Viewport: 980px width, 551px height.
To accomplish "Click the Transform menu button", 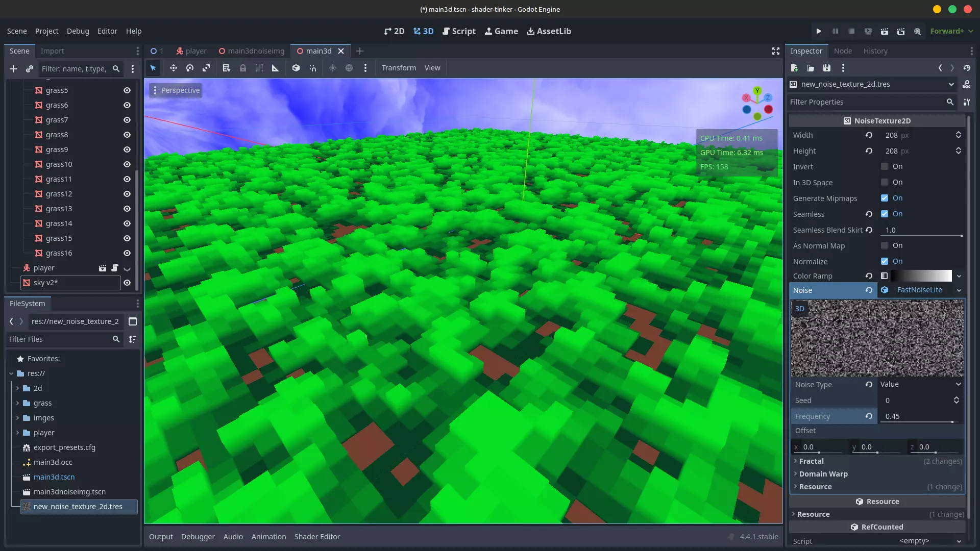I will (x=399, y=68).
